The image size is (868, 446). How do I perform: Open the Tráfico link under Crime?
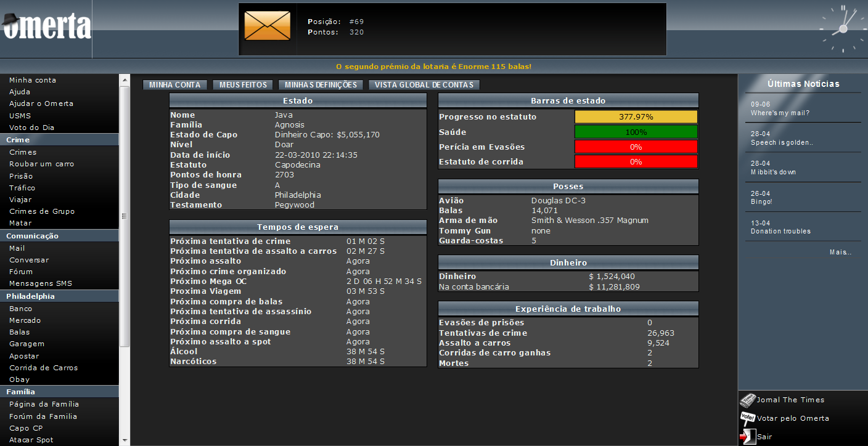click(22, 188)
